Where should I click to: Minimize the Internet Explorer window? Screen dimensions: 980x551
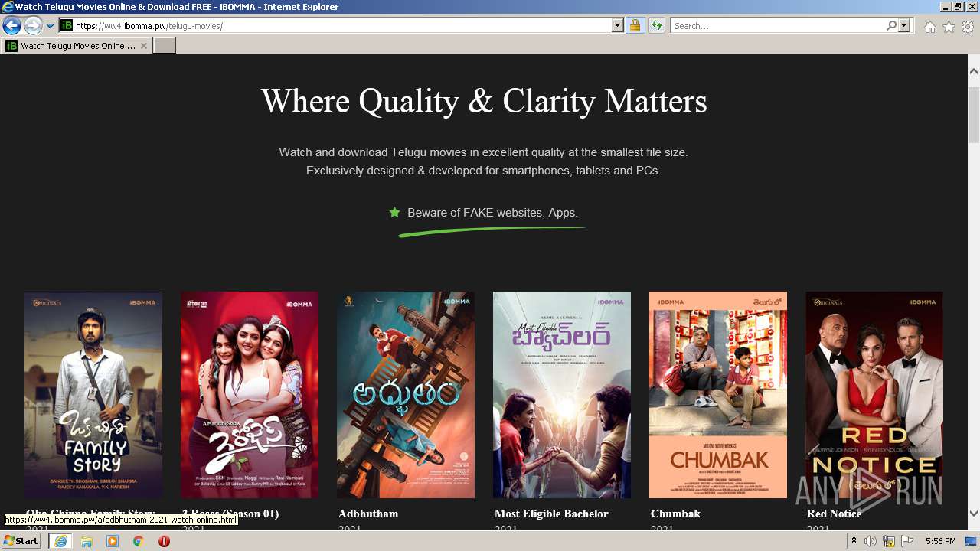click(945, 7)
